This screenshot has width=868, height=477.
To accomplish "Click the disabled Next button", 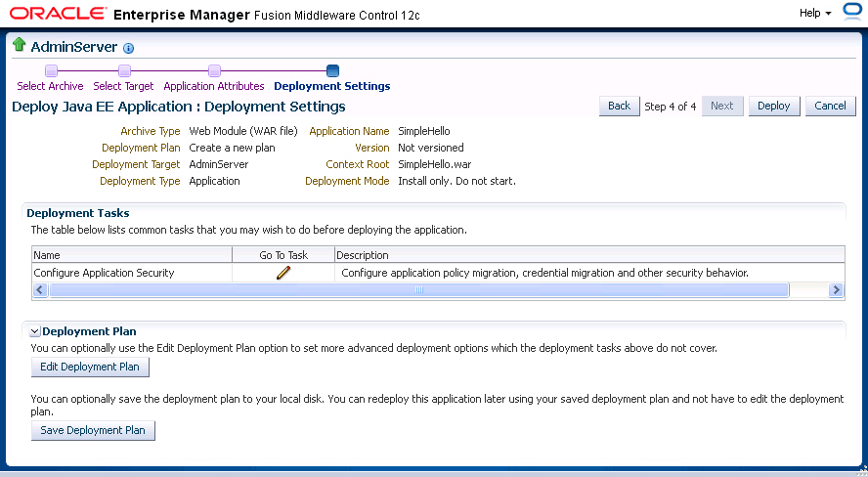I will (721, 106).
